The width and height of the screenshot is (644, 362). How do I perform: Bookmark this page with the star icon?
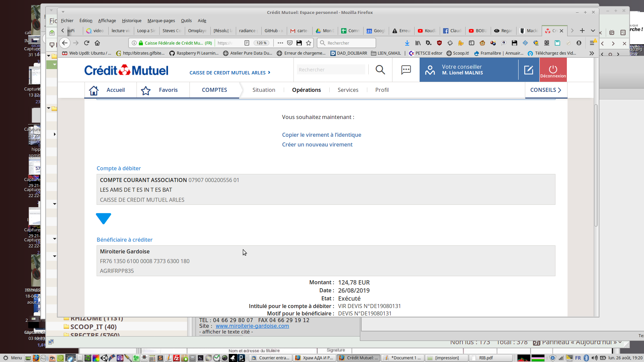(x=309, y=43)
